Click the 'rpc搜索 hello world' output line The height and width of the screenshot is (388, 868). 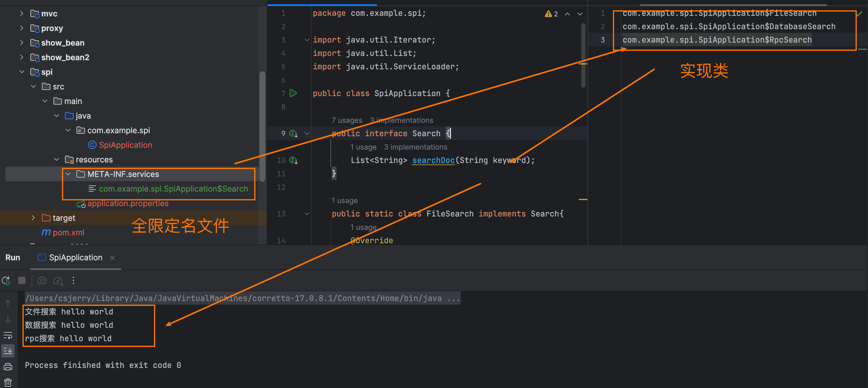(68, 338)
